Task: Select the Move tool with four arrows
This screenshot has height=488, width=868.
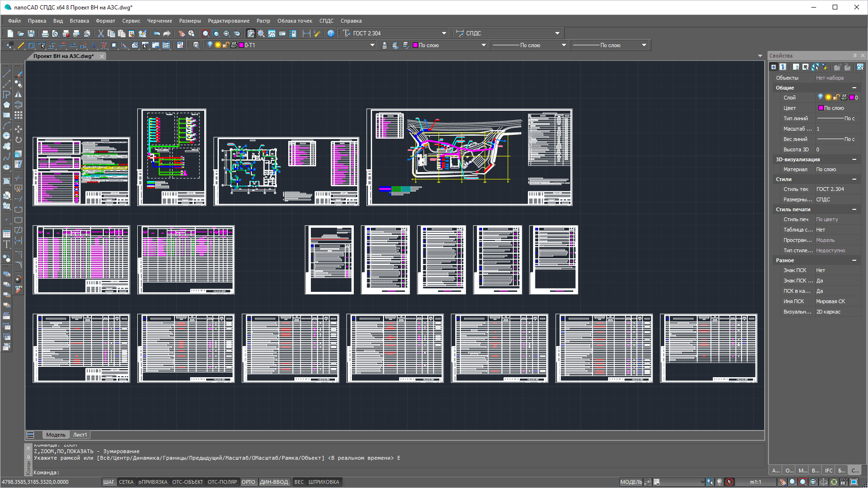Action: coord(18,129)
